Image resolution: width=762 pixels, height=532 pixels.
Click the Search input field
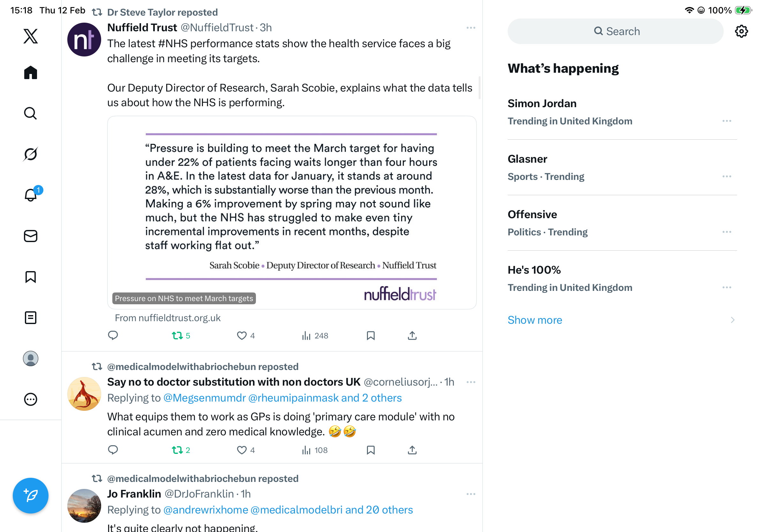(616, 32)
